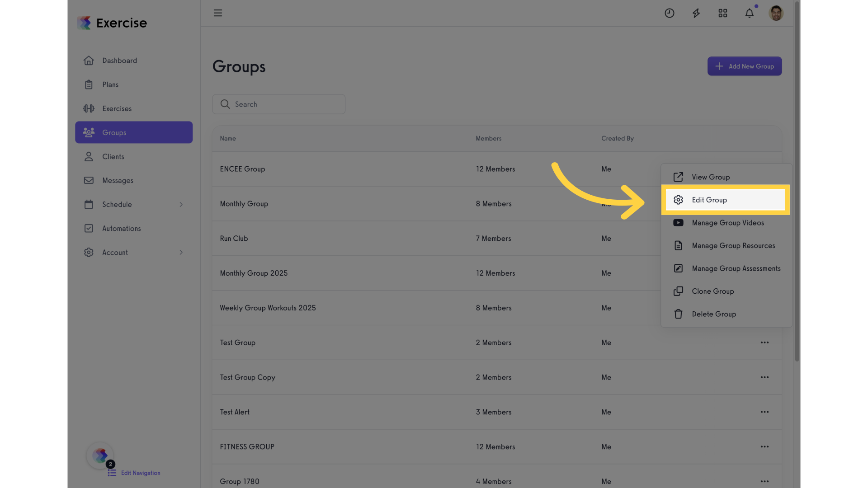Click the Schedule calendar icon

coord(89,204)
